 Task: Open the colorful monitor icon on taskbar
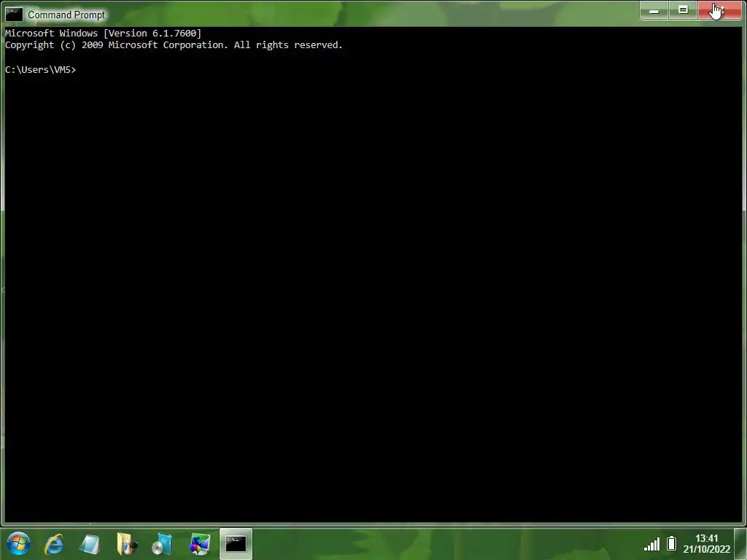199,544
